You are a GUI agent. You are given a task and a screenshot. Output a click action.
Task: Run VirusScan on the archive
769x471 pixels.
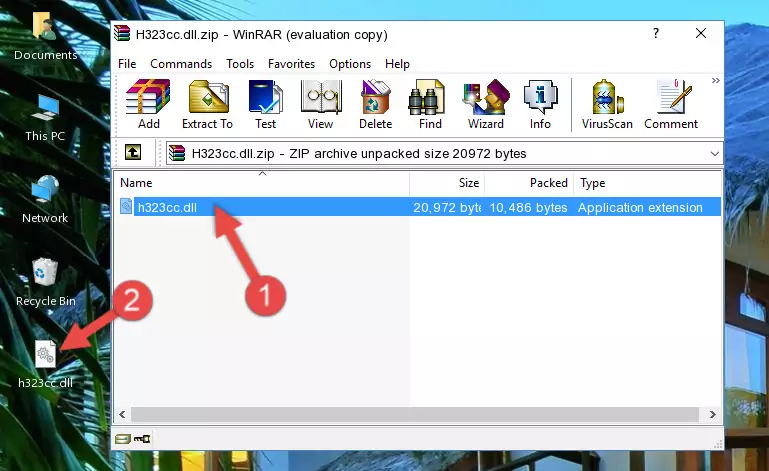[607, 105]
